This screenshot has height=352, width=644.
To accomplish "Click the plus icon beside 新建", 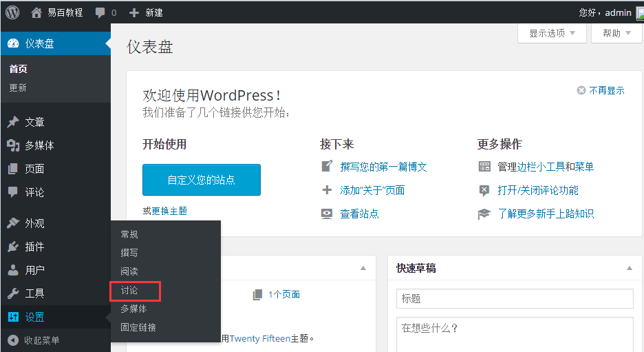I will point(134,13).
